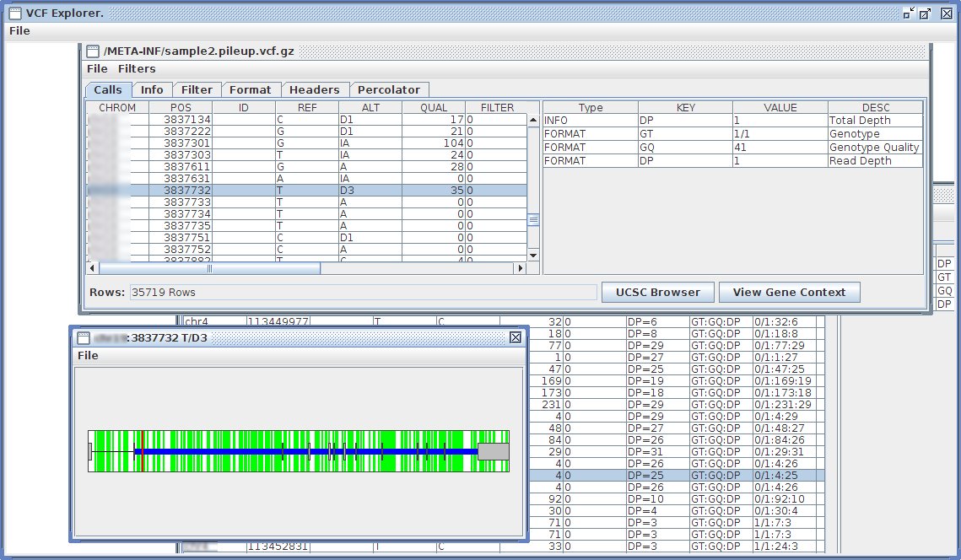Screen dimensions: 961x560
Task: Click the calls table scroll-down arrow
Action: click(x=533, y=255)
